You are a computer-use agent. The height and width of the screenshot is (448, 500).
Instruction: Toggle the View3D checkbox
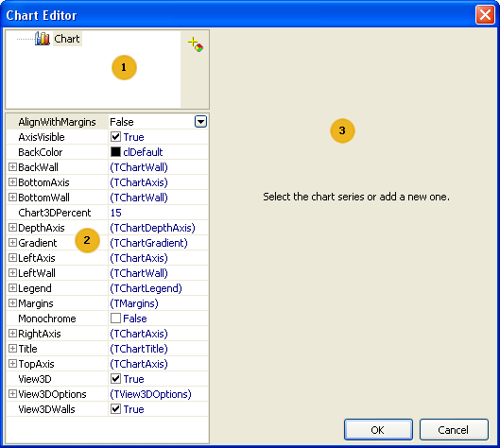pyautogui.click(x=115, y=379)
